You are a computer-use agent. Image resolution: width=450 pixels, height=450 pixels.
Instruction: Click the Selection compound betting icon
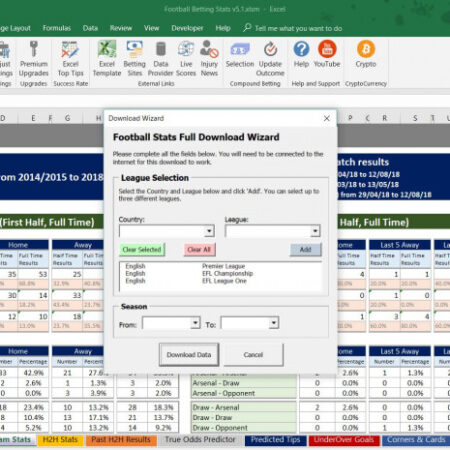coord(240,50)
